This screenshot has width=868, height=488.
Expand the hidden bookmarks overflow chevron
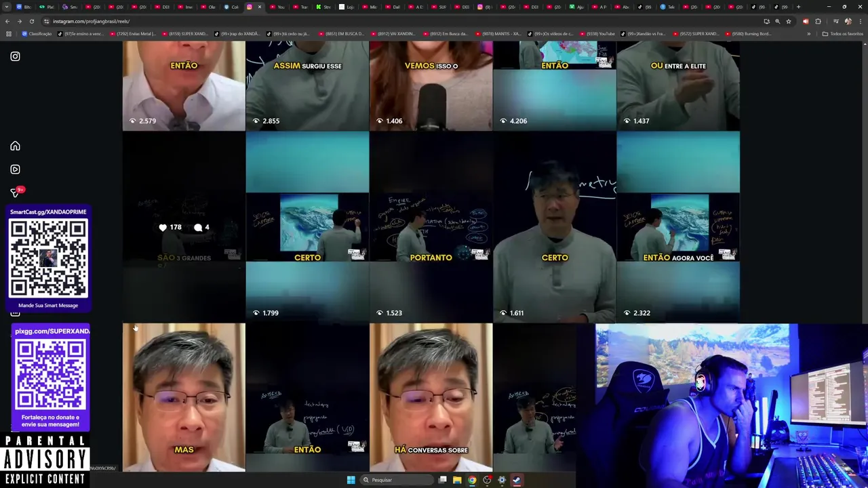click(808, 34)
